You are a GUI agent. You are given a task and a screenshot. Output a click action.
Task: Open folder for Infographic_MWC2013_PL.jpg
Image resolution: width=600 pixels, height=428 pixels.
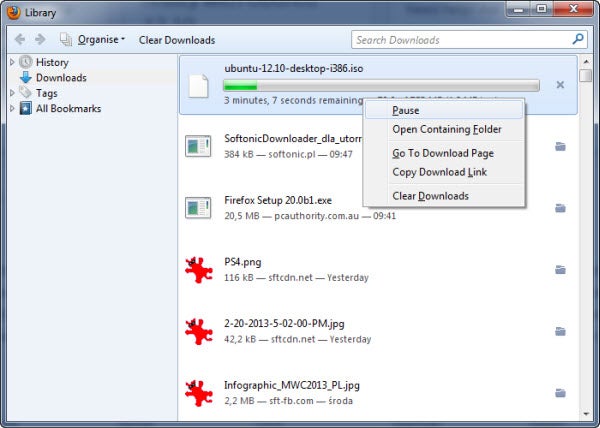(x=560, y=393)
